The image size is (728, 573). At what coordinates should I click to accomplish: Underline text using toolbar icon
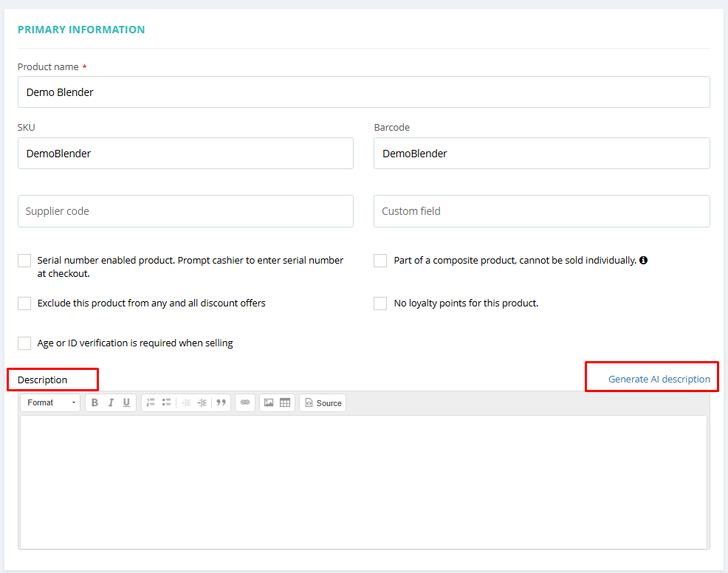(126, 402)
